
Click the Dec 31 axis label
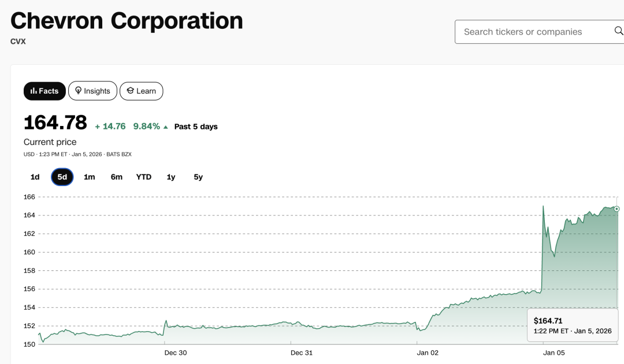click(302, 353)
